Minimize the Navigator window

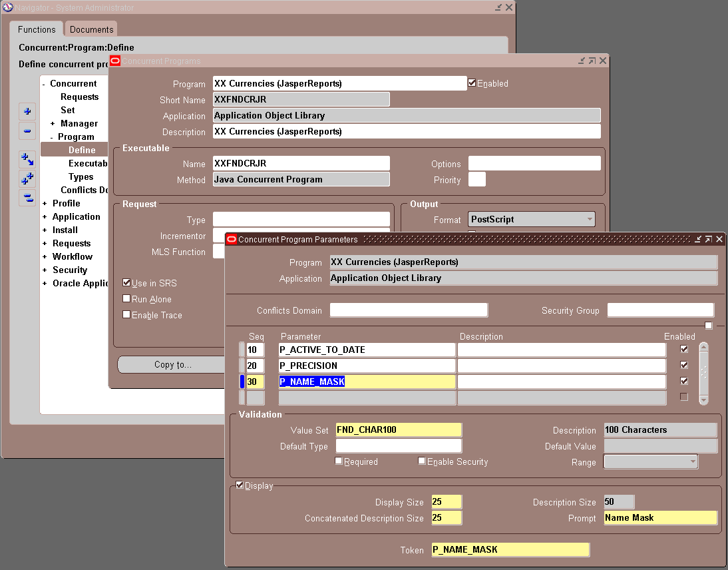coord(498,7)
